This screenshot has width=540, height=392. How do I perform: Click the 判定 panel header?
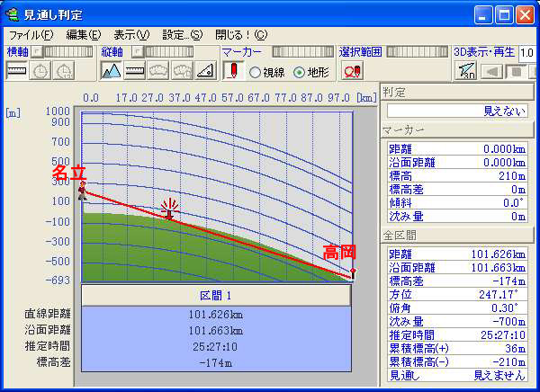pyautogui.click(x=457, y=93)
